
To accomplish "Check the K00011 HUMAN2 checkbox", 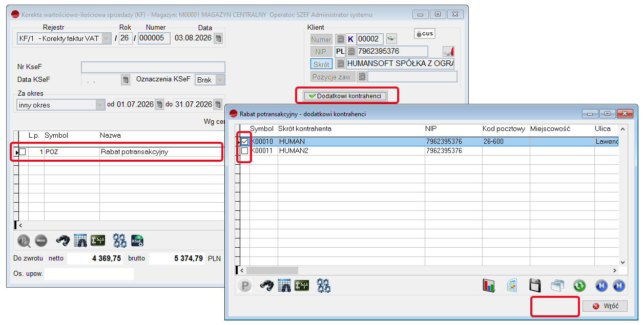I will coord(244,151).
